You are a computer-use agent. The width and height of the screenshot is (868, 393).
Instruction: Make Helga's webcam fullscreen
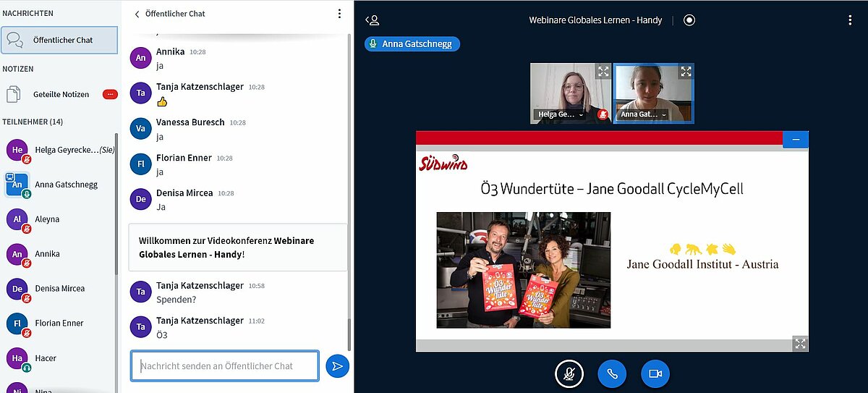(x=603, y=72)
